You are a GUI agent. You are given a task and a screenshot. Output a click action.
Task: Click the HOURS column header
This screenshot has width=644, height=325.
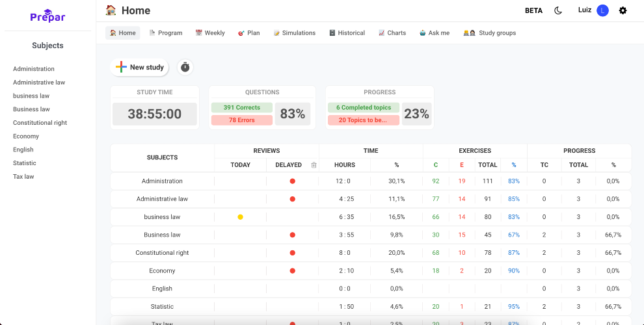[x=345, y=165]
